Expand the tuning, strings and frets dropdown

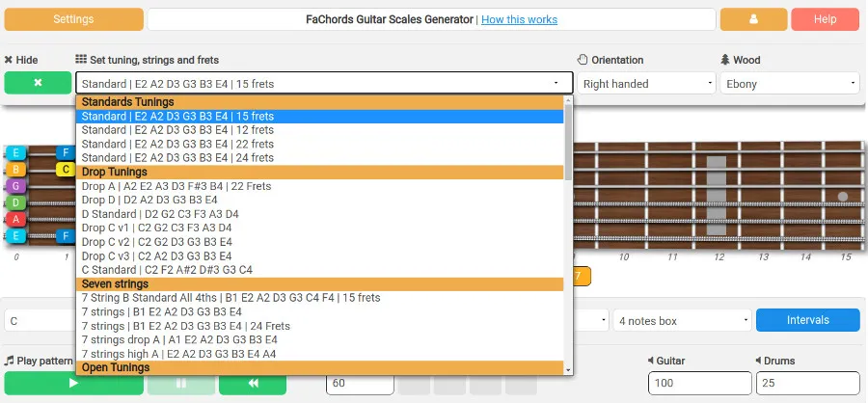click(324, 83)
